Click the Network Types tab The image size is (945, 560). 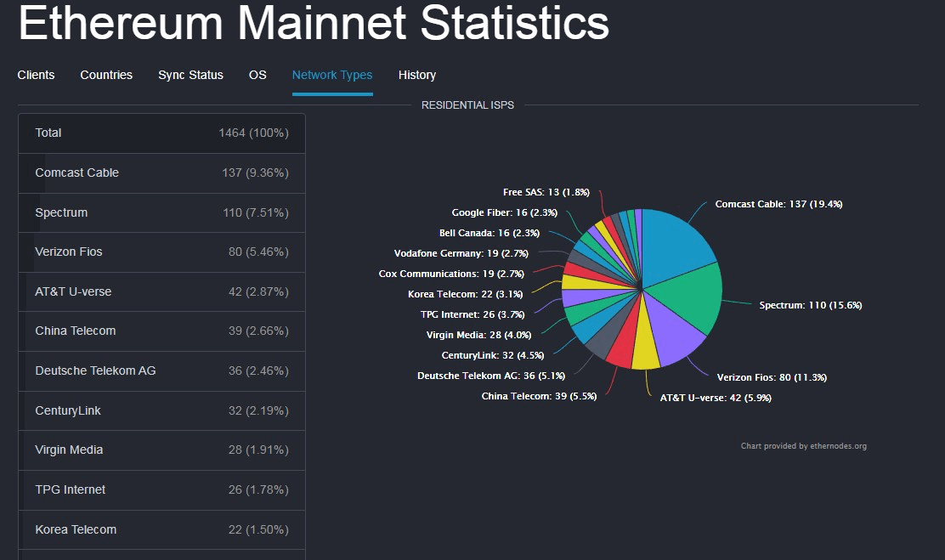pos(332,75)
